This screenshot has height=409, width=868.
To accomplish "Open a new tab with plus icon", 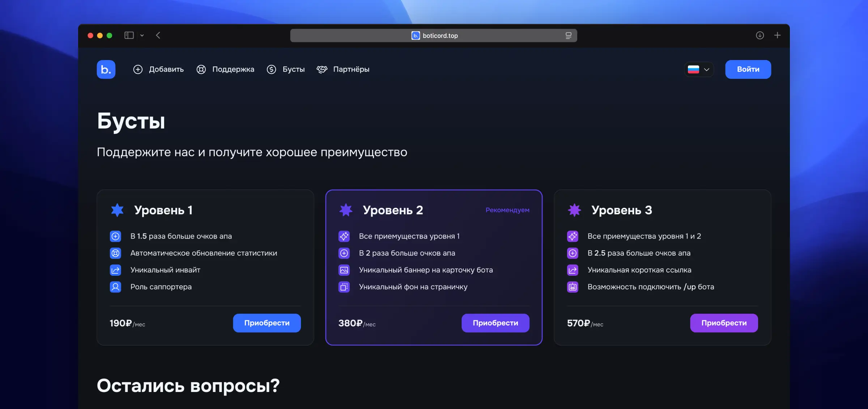I will [777, 35].
